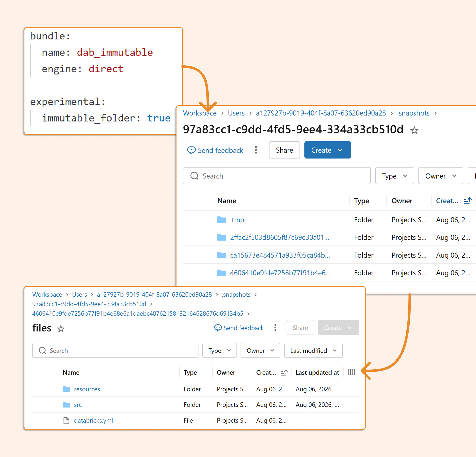Click magnifier icon in upper Search box
This screenshot has height=457, width=476.
pyautogui.click(x=194, y=176)
